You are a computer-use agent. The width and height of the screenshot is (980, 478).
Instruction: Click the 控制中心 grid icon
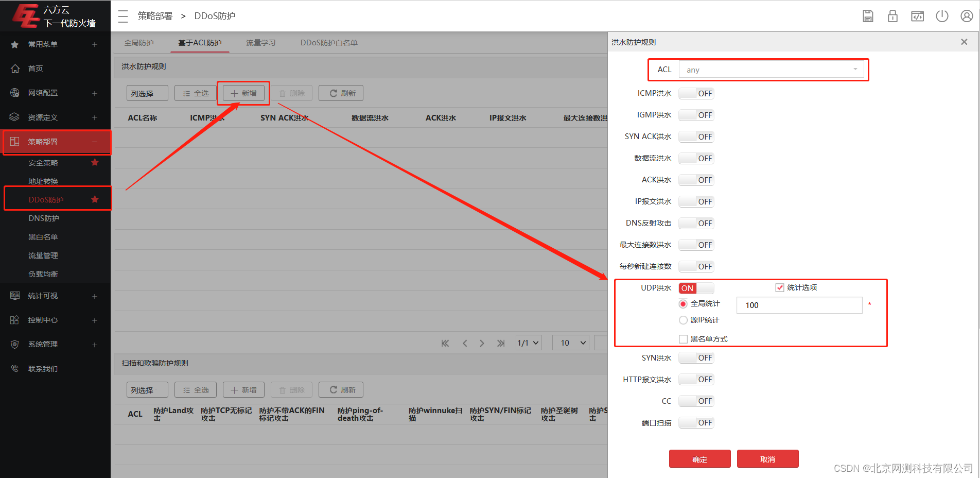[x=15, y=320]
